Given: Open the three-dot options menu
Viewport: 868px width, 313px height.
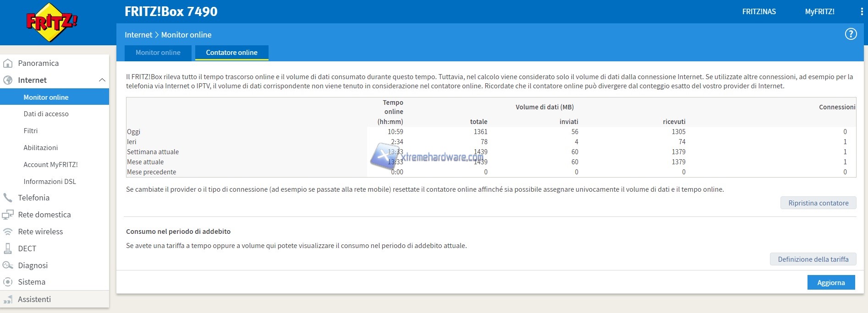Looking at the screenshot, I should point(862,12).
